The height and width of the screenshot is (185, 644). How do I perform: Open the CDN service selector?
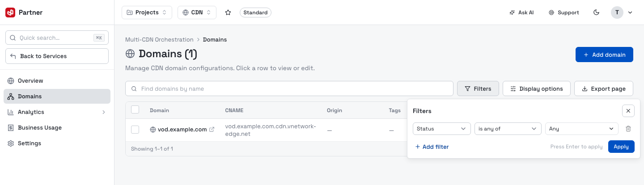click(x=197, y=13)
